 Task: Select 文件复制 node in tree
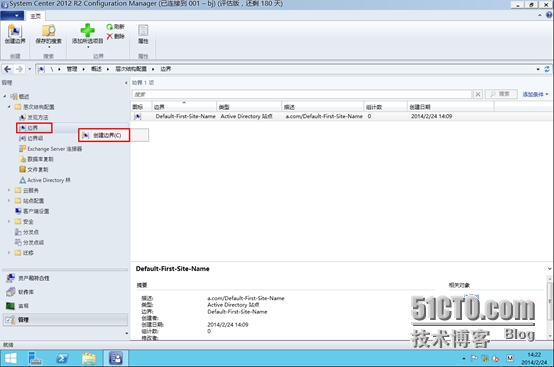click(34, 170)
